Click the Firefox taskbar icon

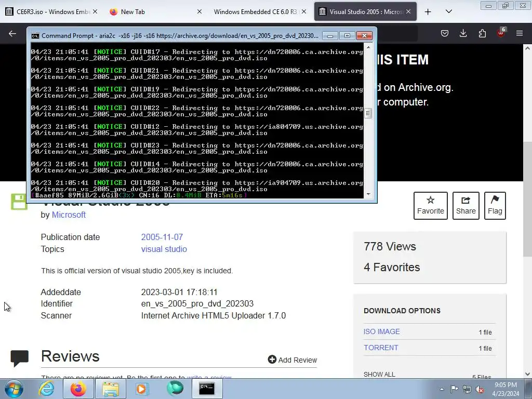tap(78, 389)
